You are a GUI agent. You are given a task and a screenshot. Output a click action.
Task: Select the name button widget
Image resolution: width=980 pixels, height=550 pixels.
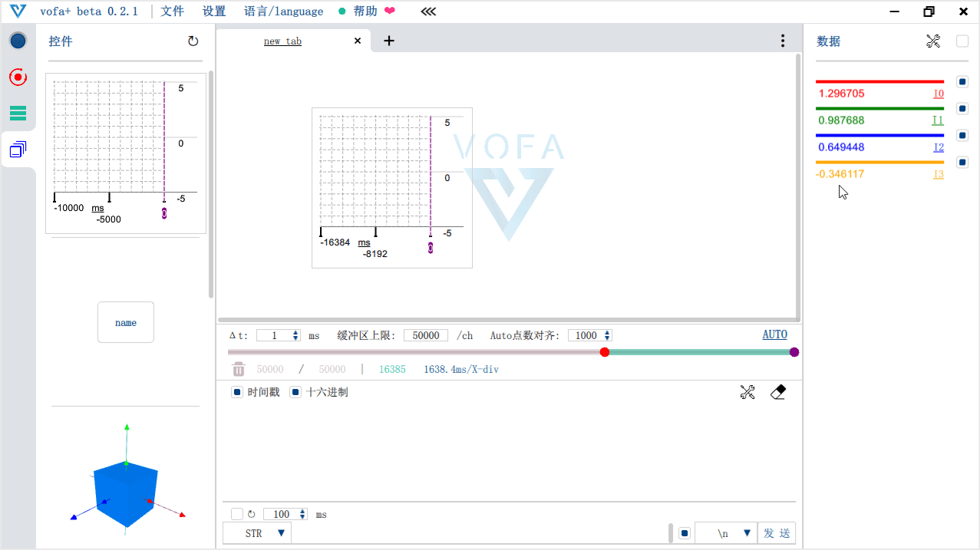coord(126,322)
